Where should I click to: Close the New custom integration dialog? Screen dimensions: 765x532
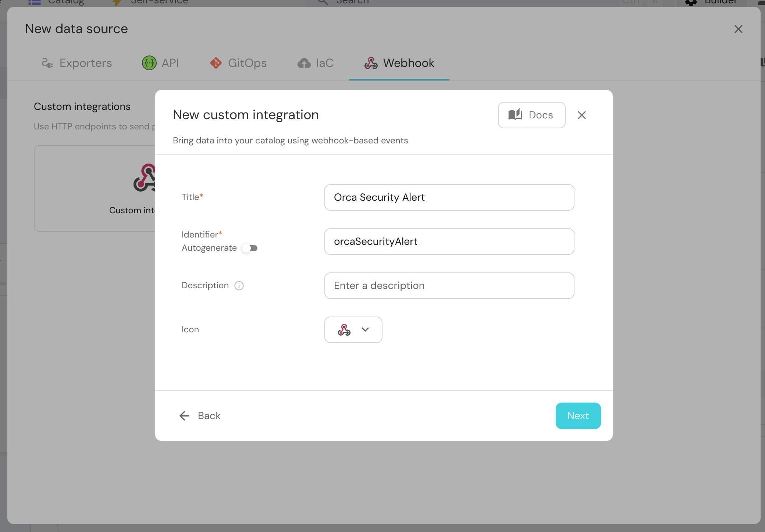582,115
